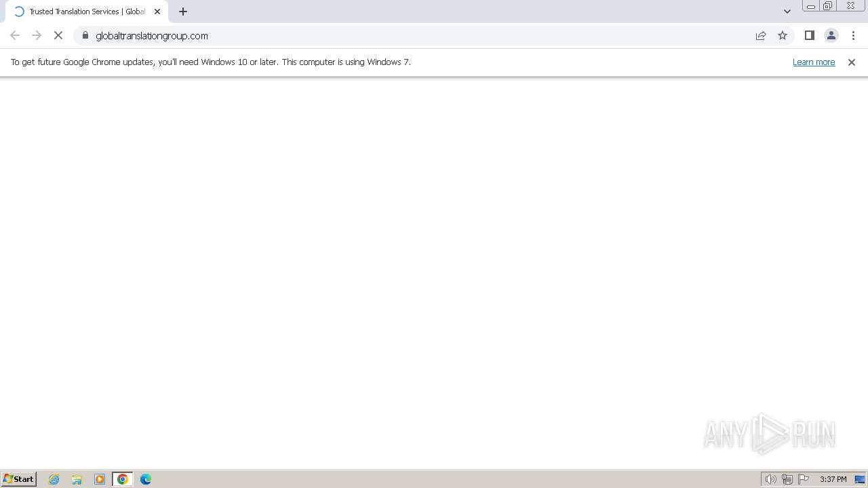Minimize the Chrome window

[811, 6]
